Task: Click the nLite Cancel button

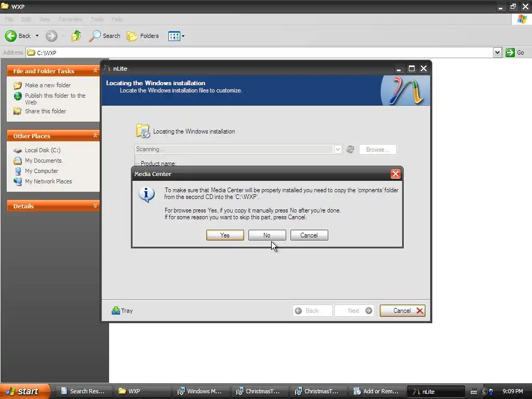Action: (403, 311)
